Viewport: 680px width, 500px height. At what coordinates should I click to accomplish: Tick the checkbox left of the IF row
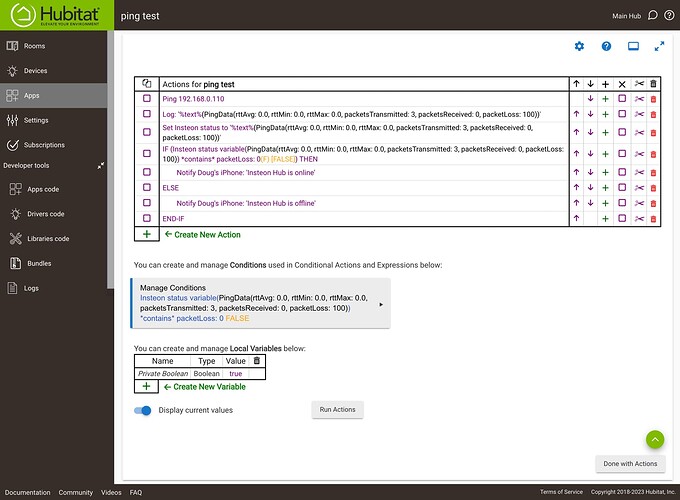(x=147, y=154)
